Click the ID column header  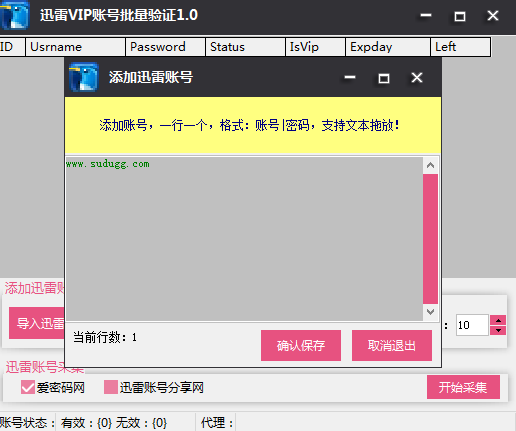point(12,47)
